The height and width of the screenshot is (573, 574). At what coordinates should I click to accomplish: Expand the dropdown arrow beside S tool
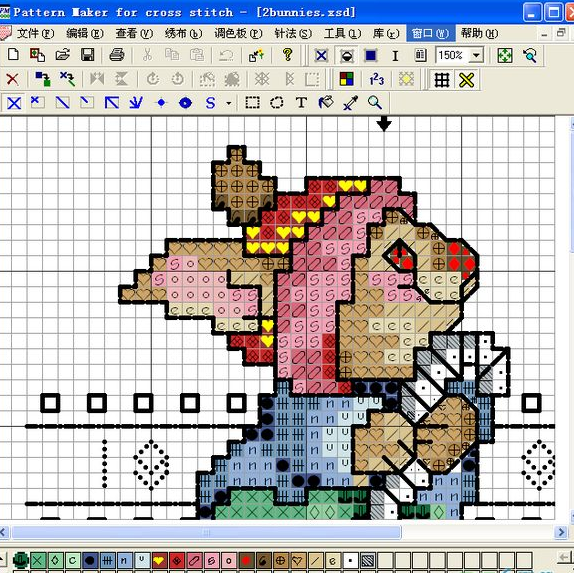tap(229, 103)
